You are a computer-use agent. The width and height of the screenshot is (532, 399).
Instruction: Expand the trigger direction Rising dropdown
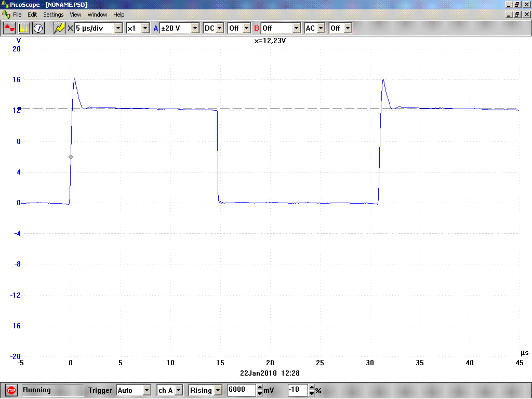tap(218, 391)
